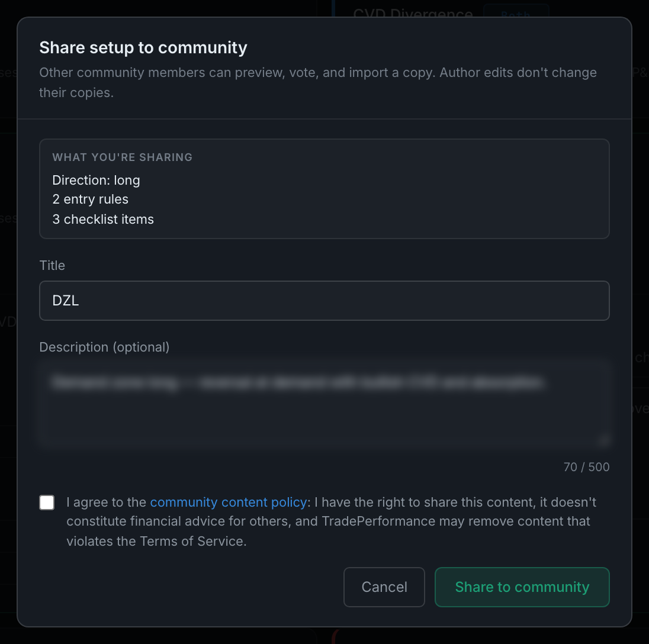Focus the Title field containing DZL
Viewport: 649px width, 644px height.
(x=324, y=301)
